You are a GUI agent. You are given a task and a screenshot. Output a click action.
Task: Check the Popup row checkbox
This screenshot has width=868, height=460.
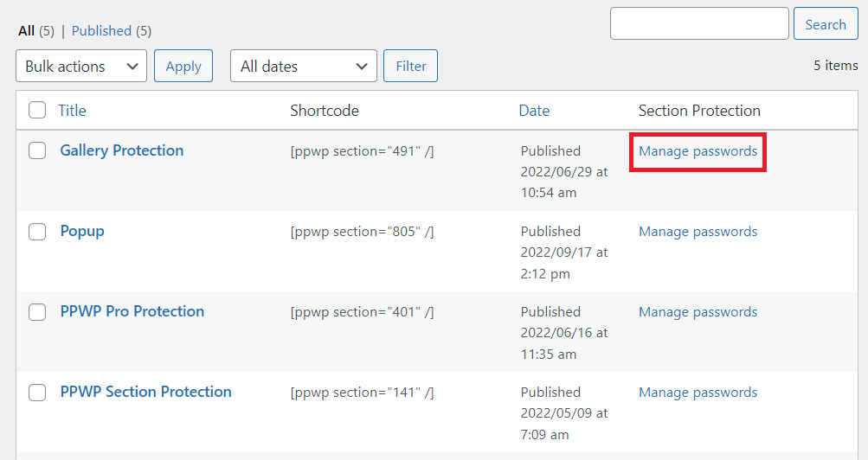click(37, 231)
